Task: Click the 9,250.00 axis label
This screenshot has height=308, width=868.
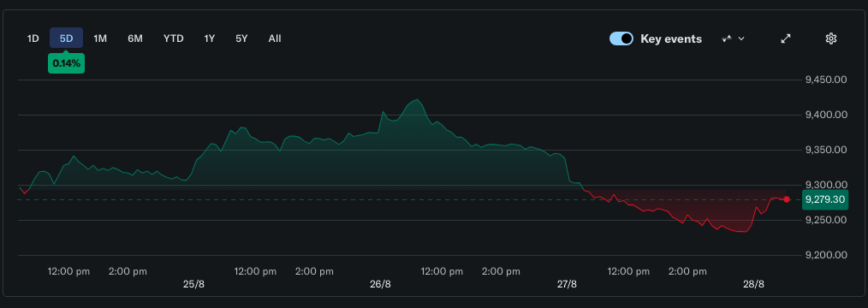Action: pyautogui.click(x=826, y=220)
